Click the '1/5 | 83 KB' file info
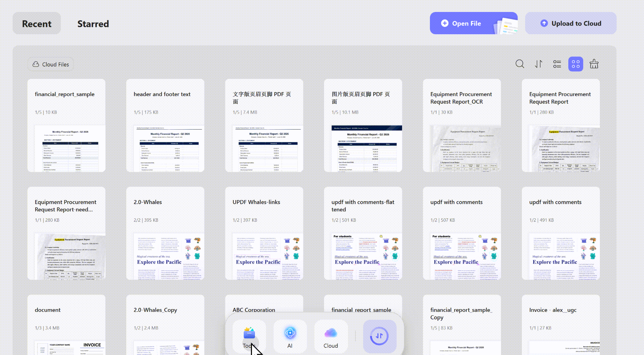 pyautogui.click(x=442, y=328)
